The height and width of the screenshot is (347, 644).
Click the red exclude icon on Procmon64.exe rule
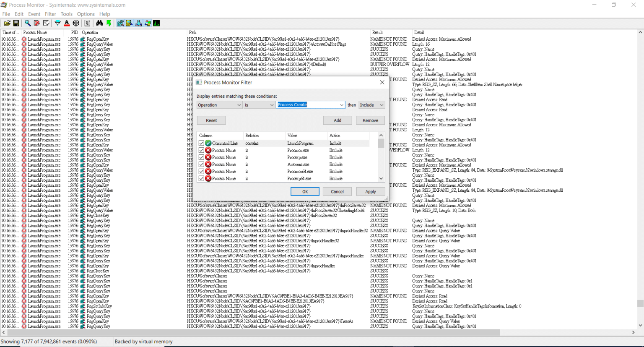[208, 171]
